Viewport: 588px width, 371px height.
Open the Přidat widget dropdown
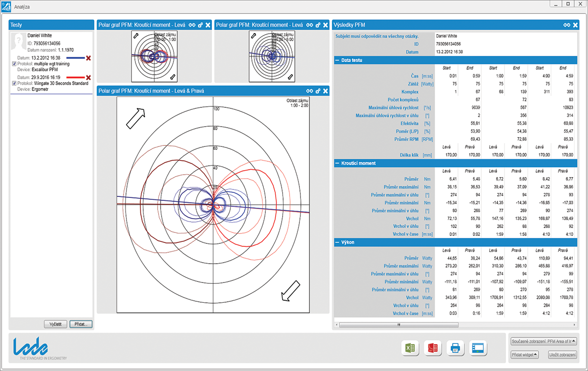(x=524, y=354)
